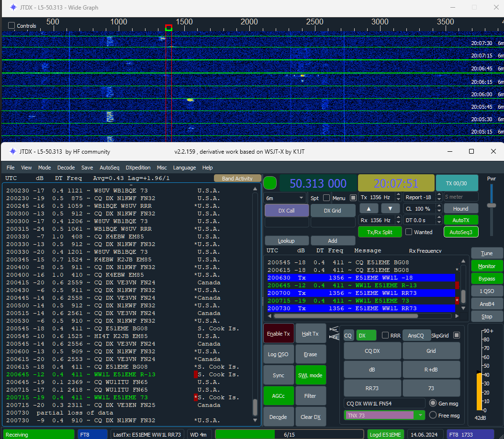
Task: Open the 6m band dropdown
Action: [x=285, y=198]
